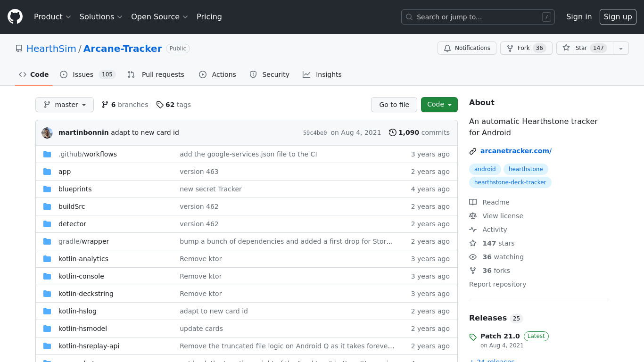Click the branch icon next to 6 branches
Viewport: 644px width, 362px height.
105,105
